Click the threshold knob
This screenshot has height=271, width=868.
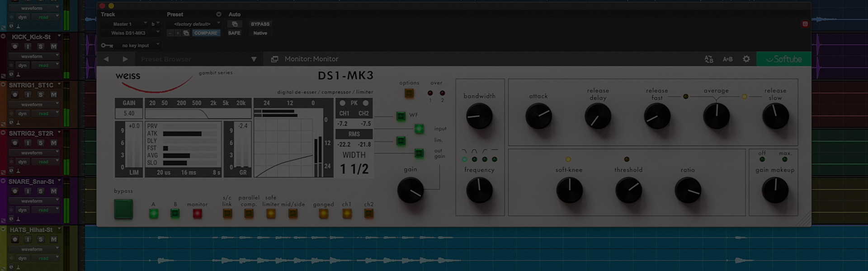pos(628,190)
